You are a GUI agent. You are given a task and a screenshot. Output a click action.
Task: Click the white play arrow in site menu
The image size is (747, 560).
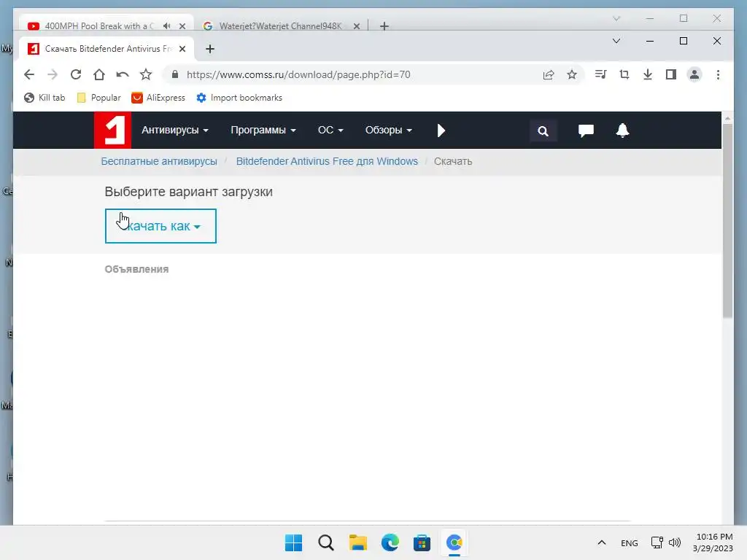[441, 131]
